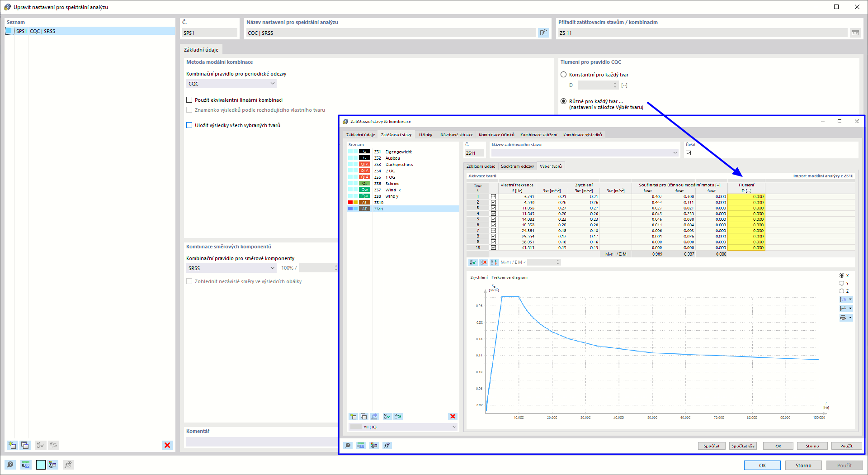Screen dimensions: 868x475
Task: Open the 'Kombinace zatížení' tab
Action: click(x=538, y=135)
